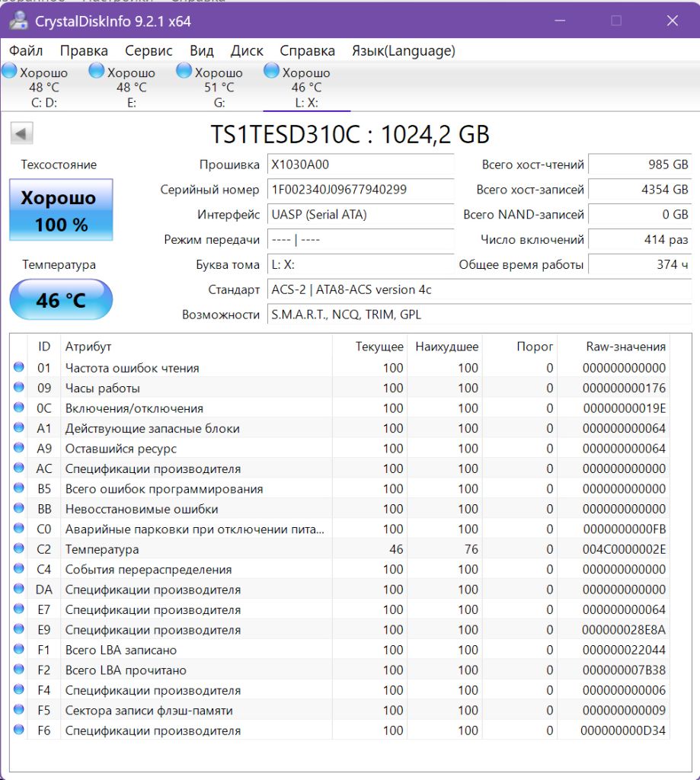This screenshot has height=780, width=700.
Task: Click the status orb of row C4
Action: coord(19,568)
